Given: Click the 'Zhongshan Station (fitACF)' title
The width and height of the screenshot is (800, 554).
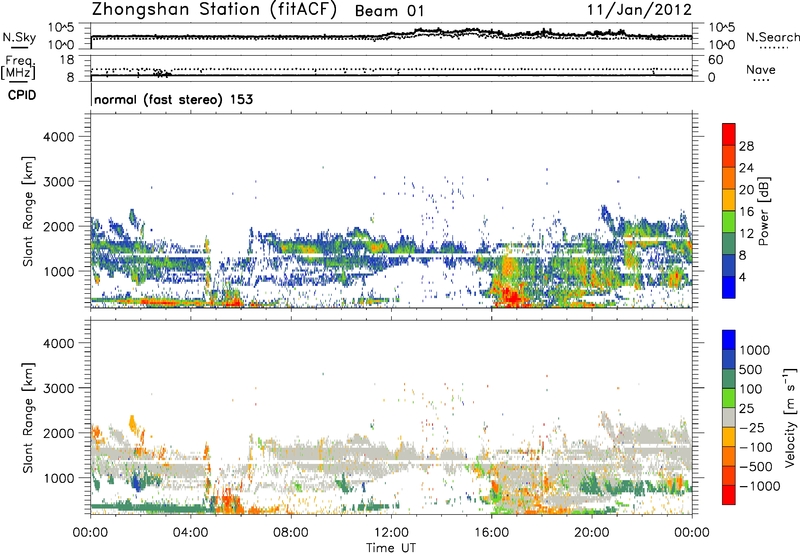Looking at the screenshot, I should (214, 9).
